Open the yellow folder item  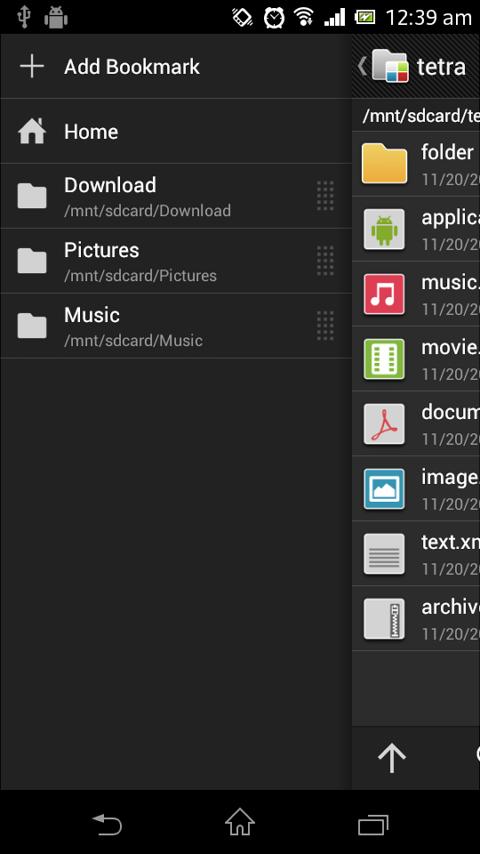point(384,163)
